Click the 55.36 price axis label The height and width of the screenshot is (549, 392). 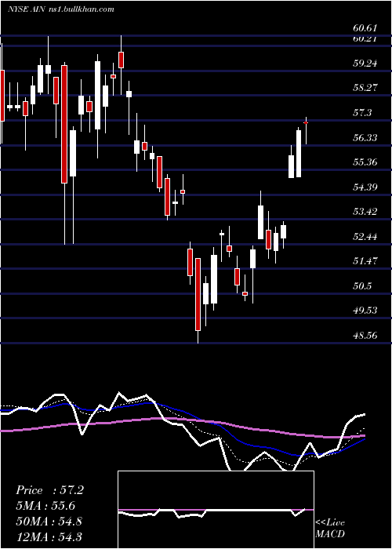click(x=365, y=162)
